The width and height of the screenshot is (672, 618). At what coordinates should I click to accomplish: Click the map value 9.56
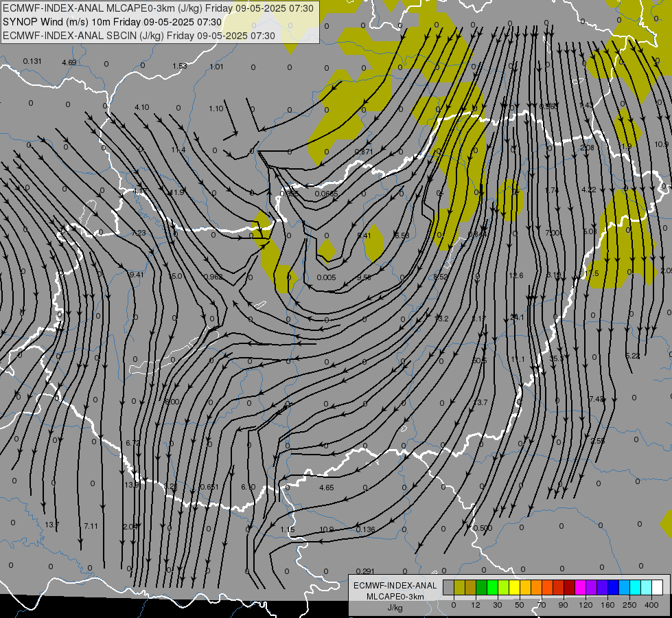point(364,277)
